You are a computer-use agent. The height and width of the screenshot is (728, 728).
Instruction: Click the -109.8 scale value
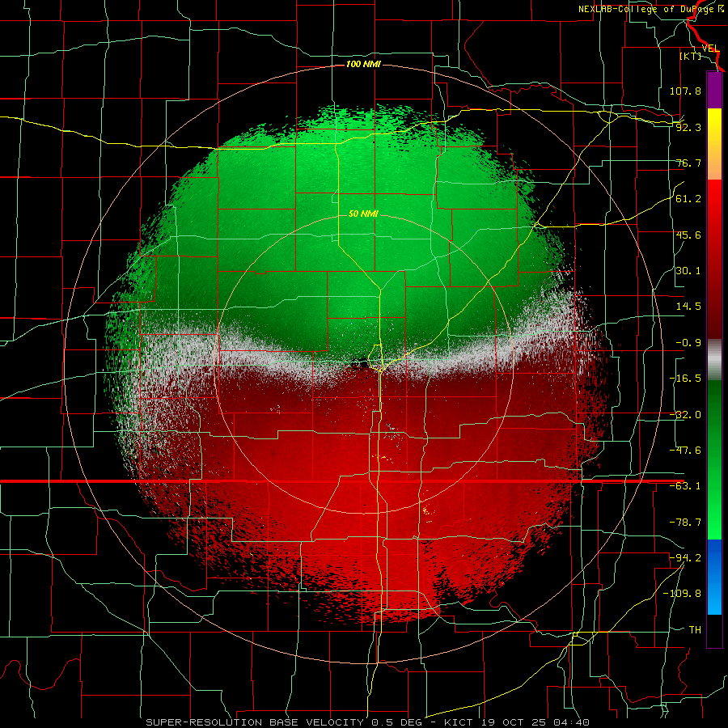682,594
